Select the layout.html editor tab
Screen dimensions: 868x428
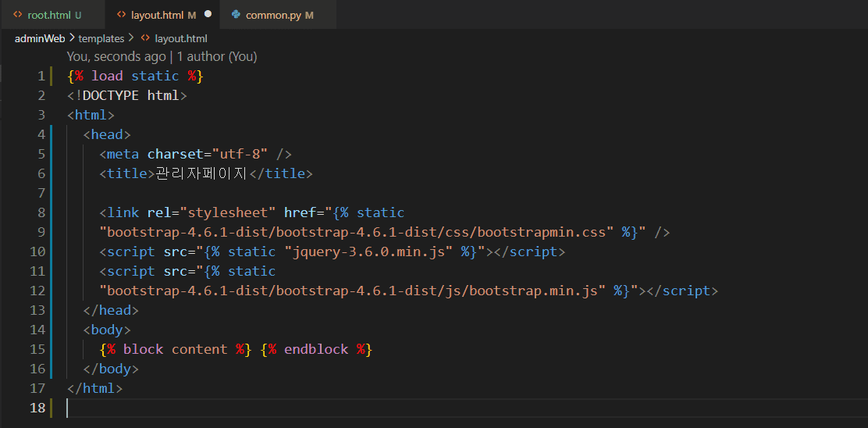pyautogui.click(x=162, y=15)
